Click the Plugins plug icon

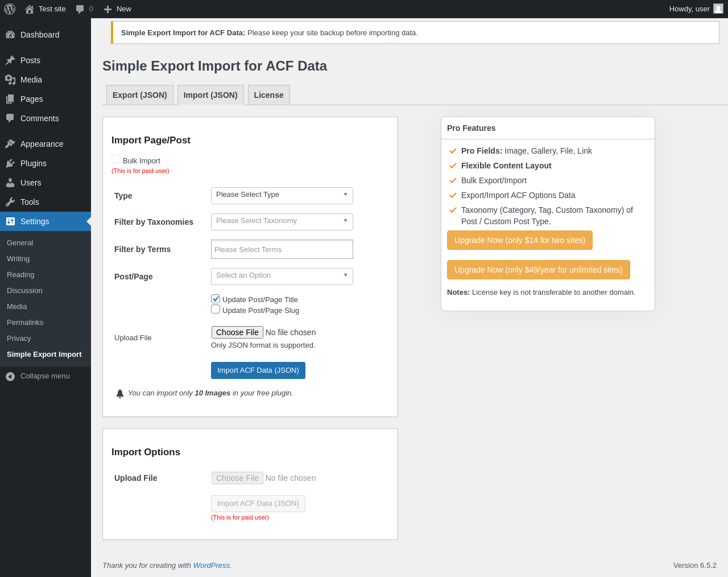10,163
